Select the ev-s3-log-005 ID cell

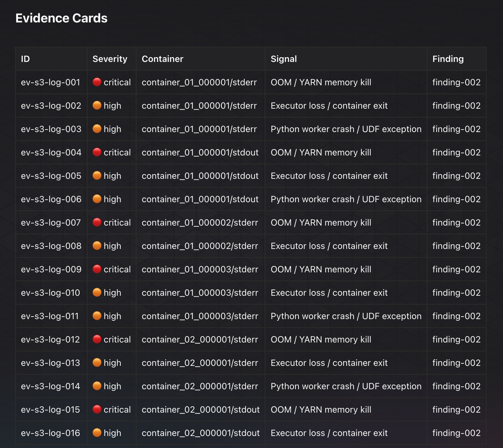pos(51,176)
